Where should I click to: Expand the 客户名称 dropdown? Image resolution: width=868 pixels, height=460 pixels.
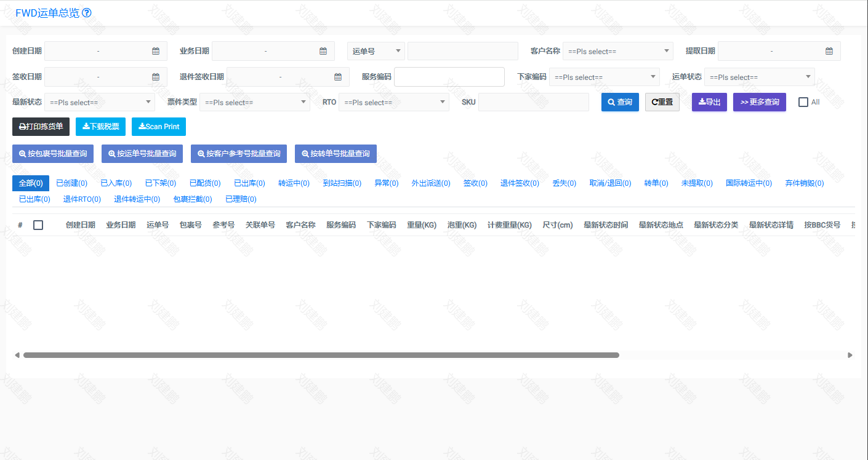point(617,51)
